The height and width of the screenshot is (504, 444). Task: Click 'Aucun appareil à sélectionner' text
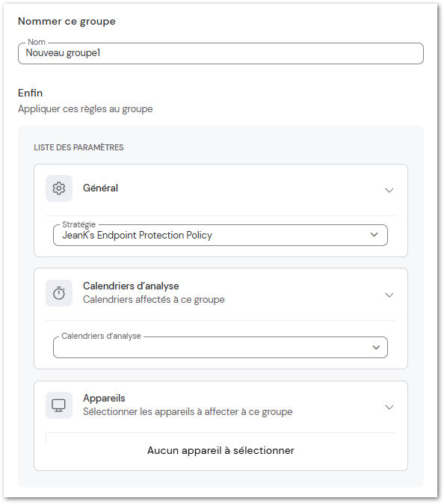pos(221,450)
